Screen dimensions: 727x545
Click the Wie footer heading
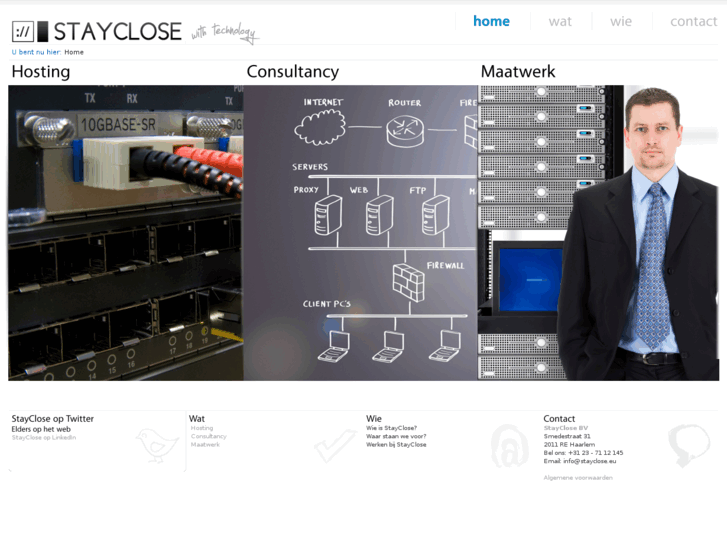click(374, 418)
